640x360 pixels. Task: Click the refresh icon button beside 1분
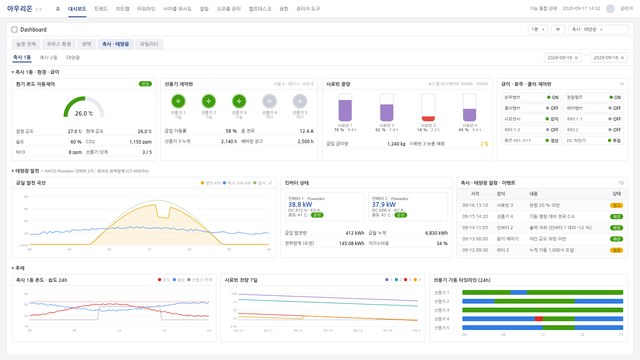pyautogui.click(x=558, y=29)
